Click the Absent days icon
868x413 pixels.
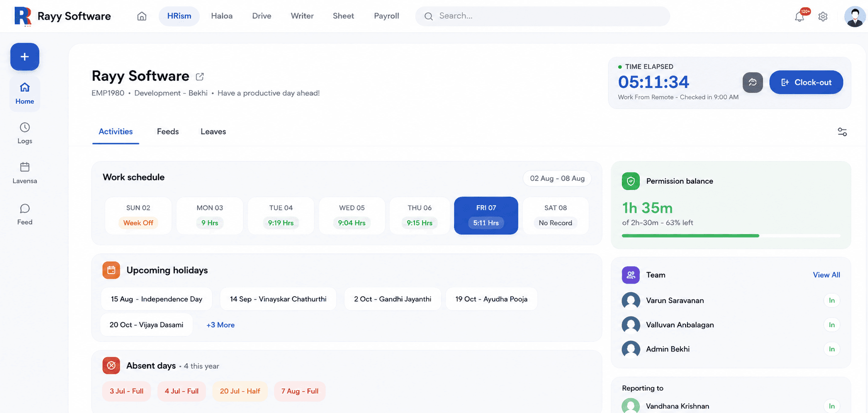pos(111,366)
